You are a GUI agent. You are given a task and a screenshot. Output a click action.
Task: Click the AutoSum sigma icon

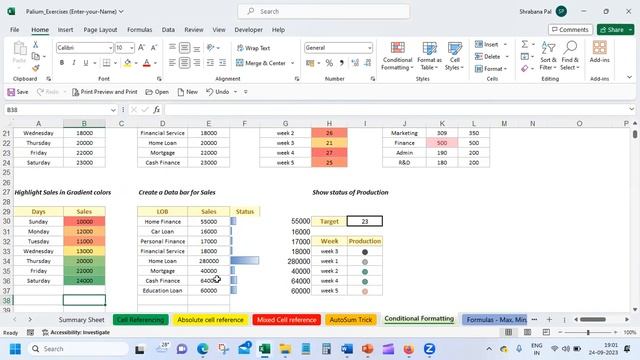tap(524, 44)
